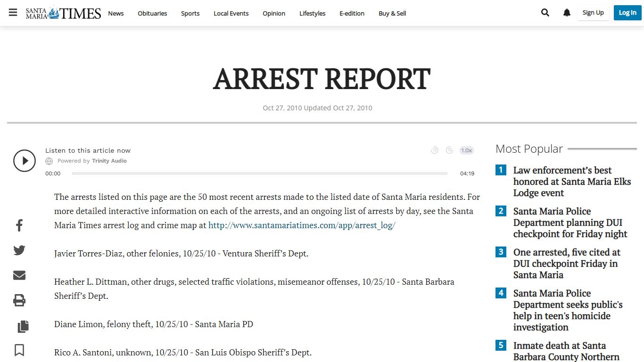
Task: Click the Sign Up button
Action: point(593,13)
